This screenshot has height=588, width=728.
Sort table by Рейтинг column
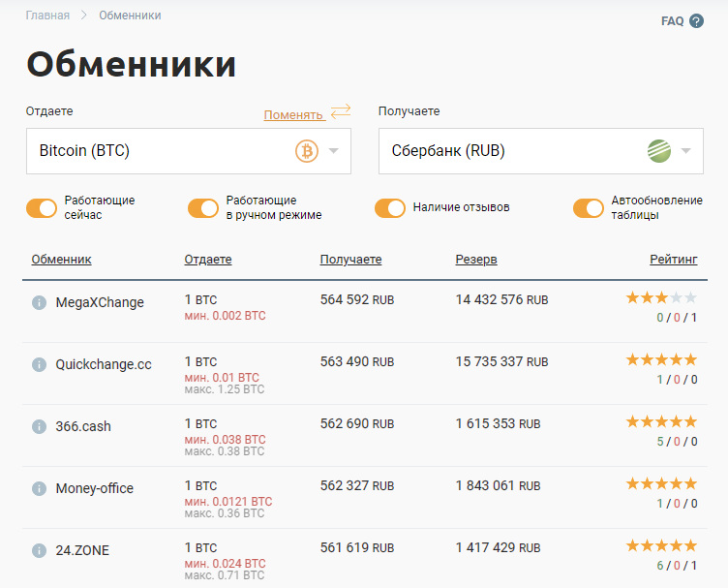click(x=674, y=260)
